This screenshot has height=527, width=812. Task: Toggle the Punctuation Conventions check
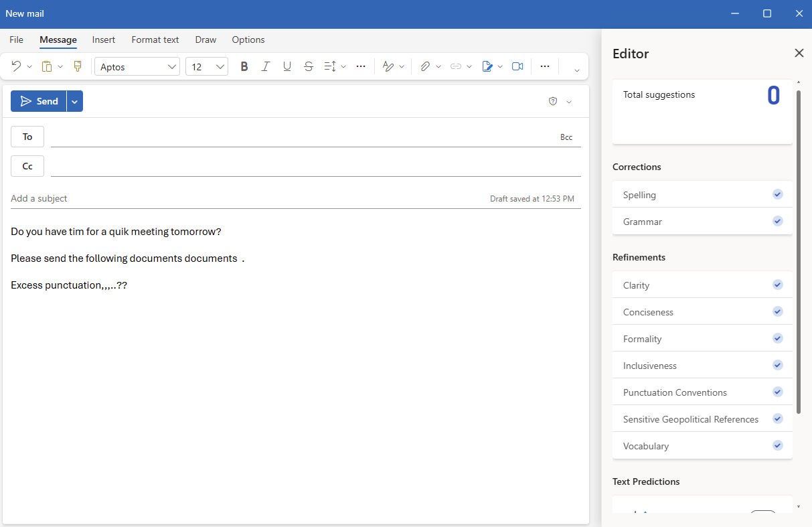[x=777, y=392]
